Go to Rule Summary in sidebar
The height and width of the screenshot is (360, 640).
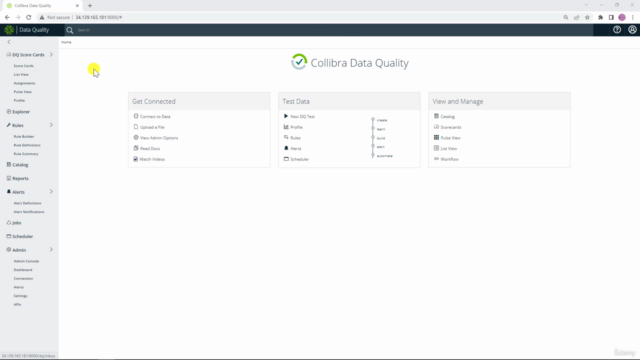pos(26,154)
